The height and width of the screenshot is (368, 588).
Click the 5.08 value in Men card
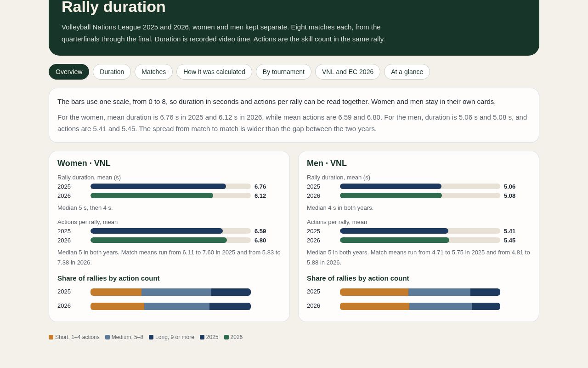510,195
